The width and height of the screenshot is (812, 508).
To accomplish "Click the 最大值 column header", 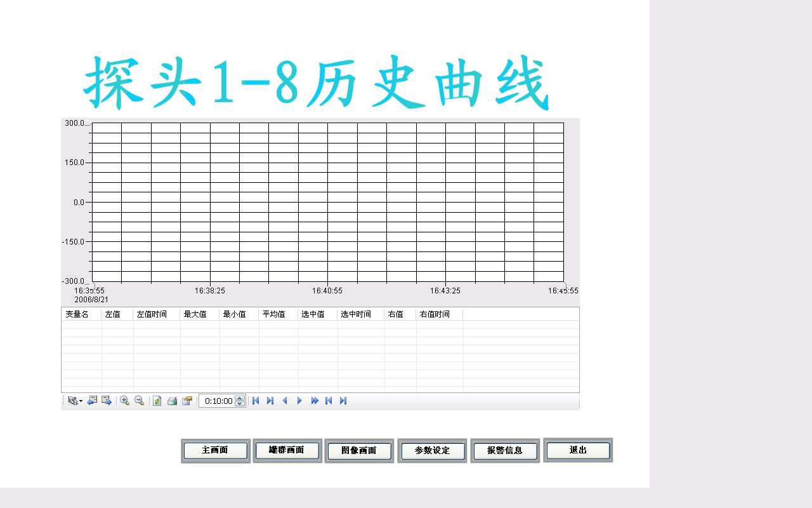I will pos(195,314).
